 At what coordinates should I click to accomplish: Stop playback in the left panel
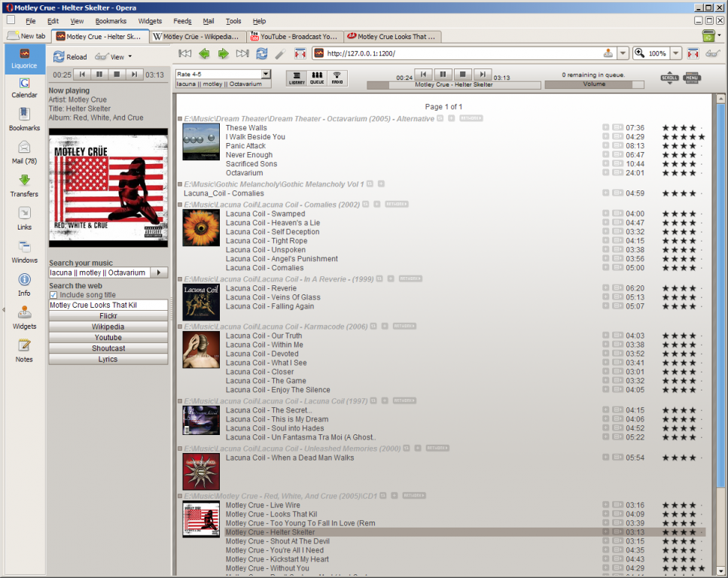pyautogui.click(x=117, y=75)
